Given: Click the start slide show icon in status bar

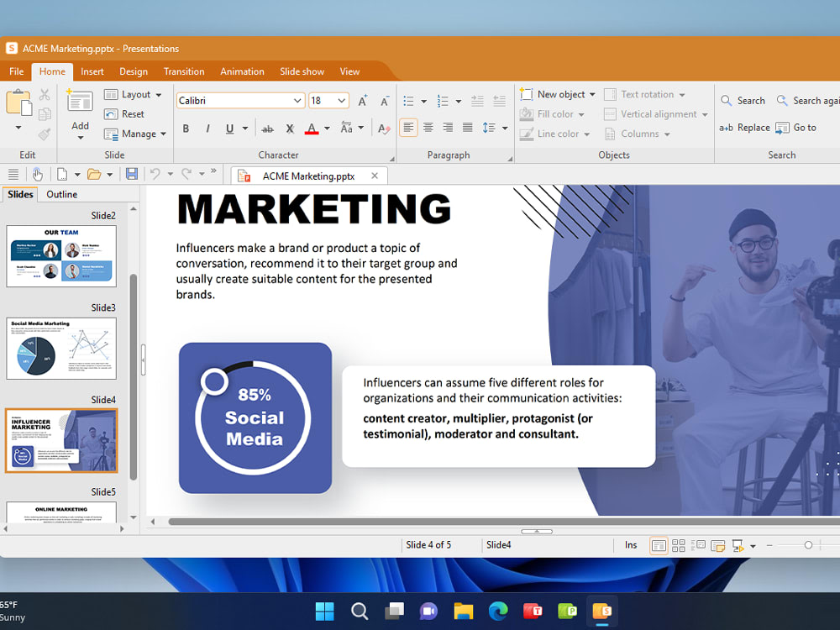Looking at the screenshot, I should pyautogui.click(x=738, y=545).
